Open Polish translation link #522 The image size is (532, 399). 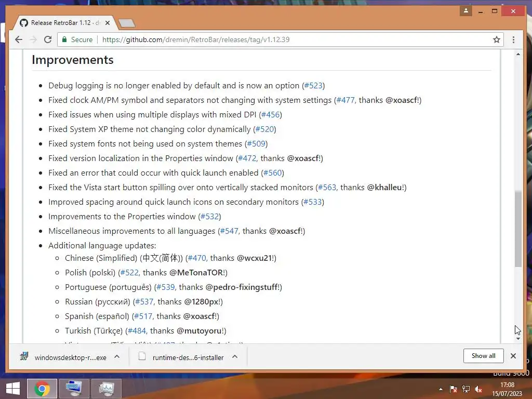129,273
